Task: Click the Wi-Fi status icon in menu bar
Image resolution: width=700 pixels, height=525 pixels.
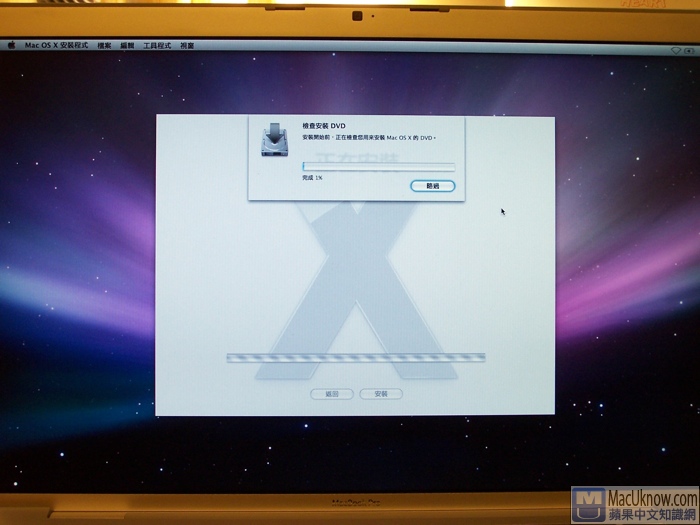Action: pos(676,50)
